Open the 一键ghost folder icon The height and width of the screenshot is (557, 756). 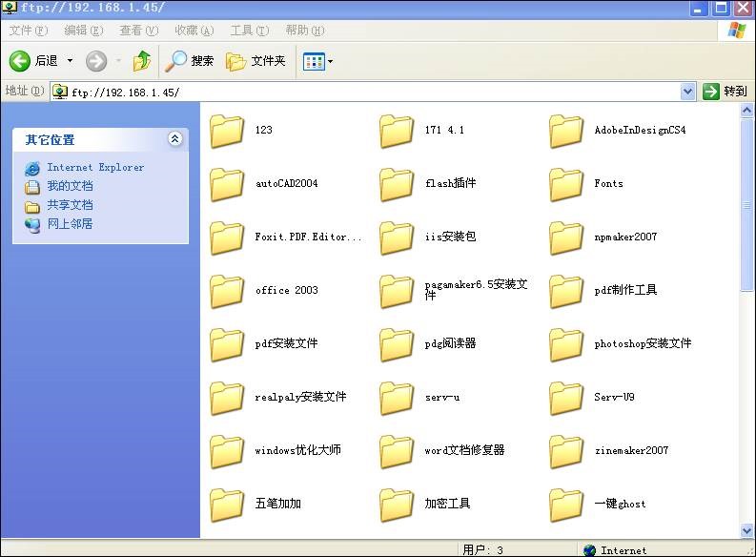point(566,505)
